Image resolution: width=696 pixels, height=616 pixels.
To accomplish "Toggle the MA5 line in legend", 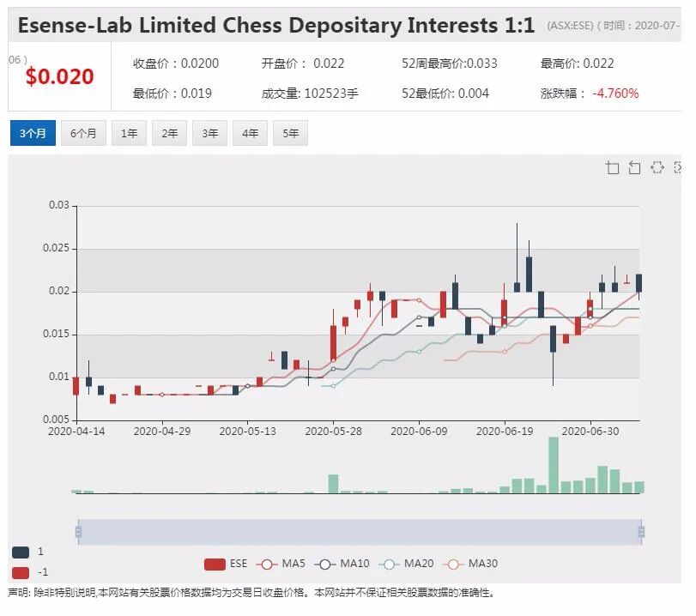I will pos(281,564).
